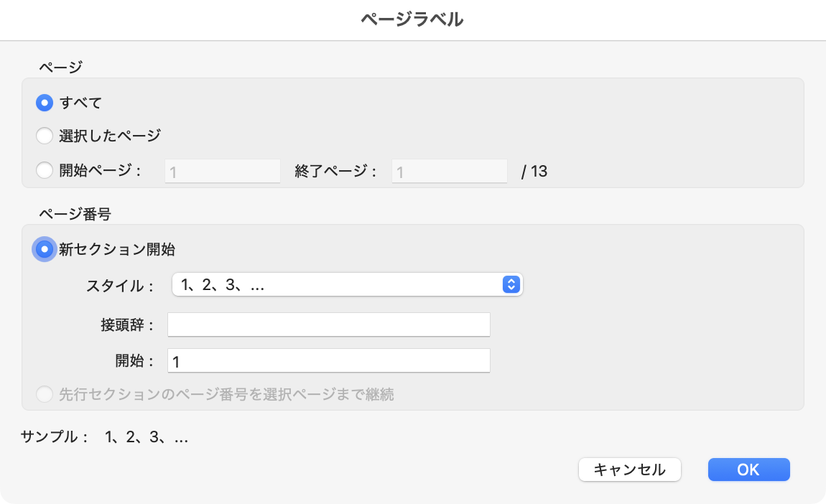Click the 開始 start number field

[328, 361]
